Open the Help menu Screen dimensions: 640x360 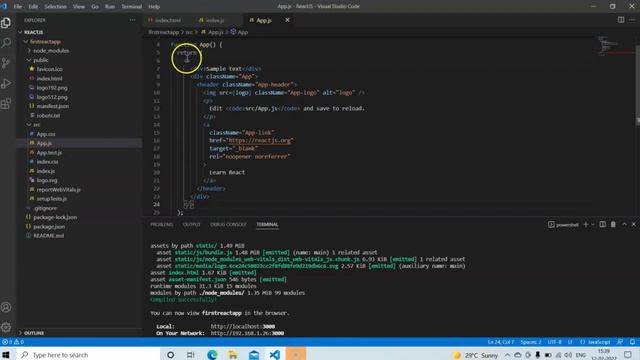154,7
